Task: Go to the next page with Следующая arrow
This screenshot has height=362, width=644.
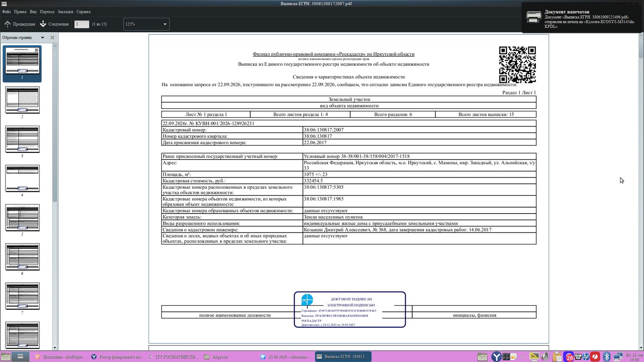Action: coord(55,24)
